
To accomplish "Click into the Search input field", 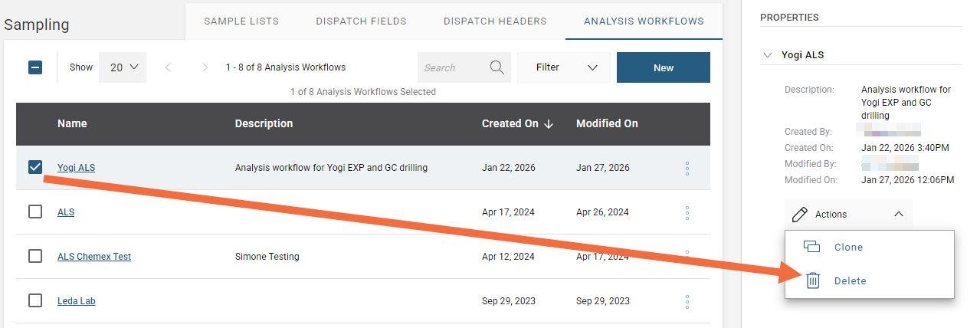I will (x=452, y=67).
